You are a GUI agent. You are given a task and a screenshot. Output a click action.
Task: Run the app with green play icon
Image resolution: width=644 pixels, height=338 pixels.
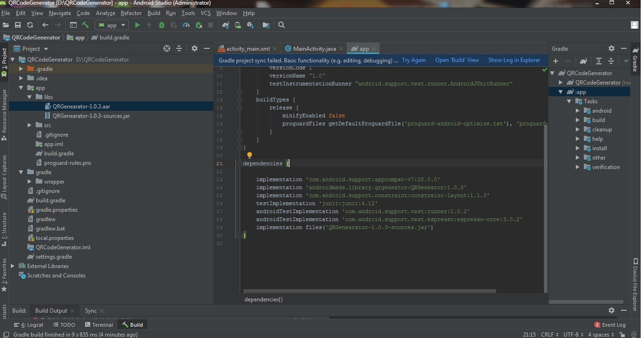pyautogui.click(x=137, y=25)
